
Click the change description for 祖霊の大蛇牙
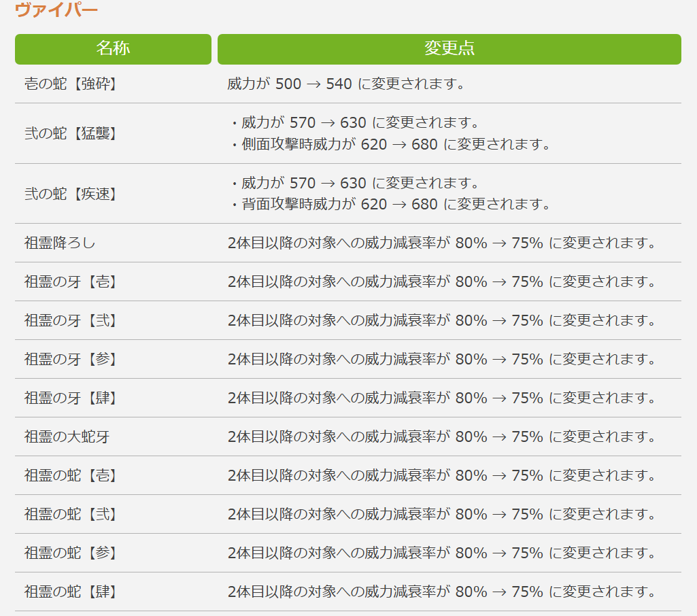(x=441, y=437)
